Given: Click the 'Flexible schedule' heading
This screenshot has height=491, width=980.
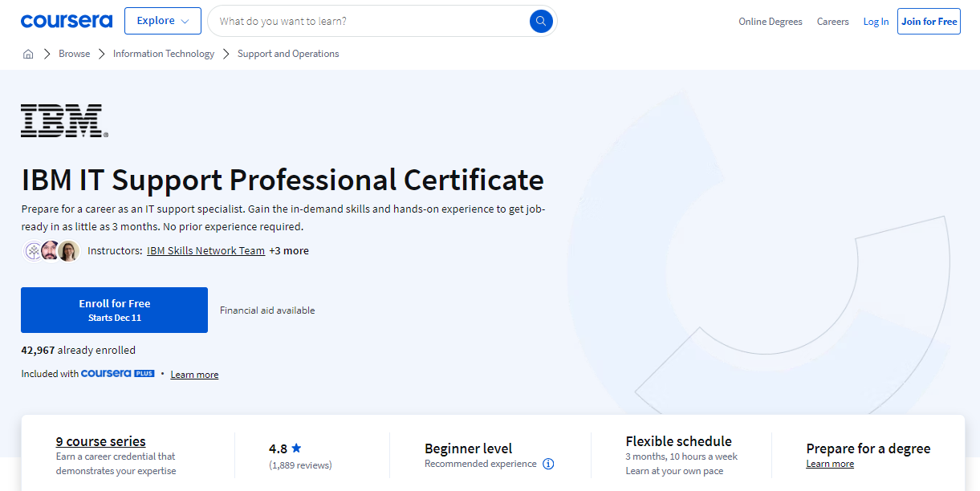Looking at the screenshot, I should point(679,441).
